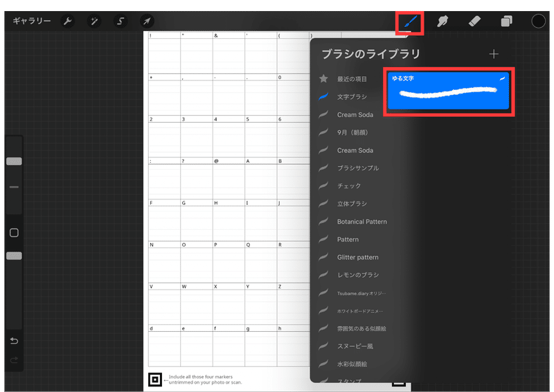This screenshot has height=392, width=554.
Task: Open the 9月（朝顔） brush set
Action: (x=352, y=132)
